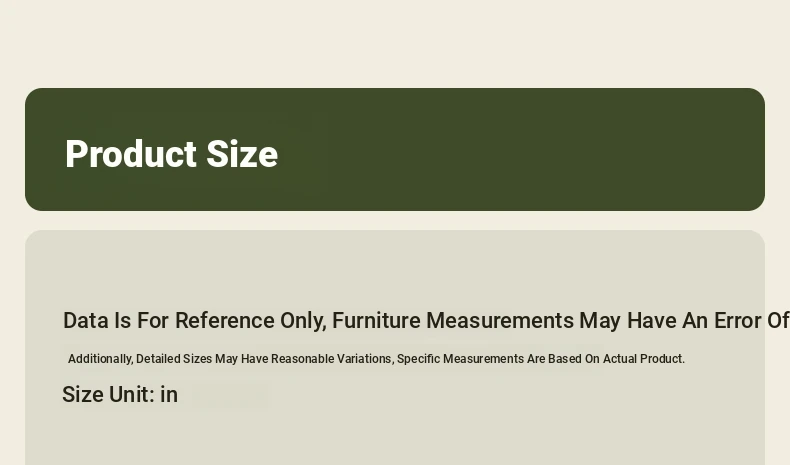This screenshot has width=790, height=465.
Task: Click the 'Reasonable Variations' phrase
Action: tap(331, 359)
